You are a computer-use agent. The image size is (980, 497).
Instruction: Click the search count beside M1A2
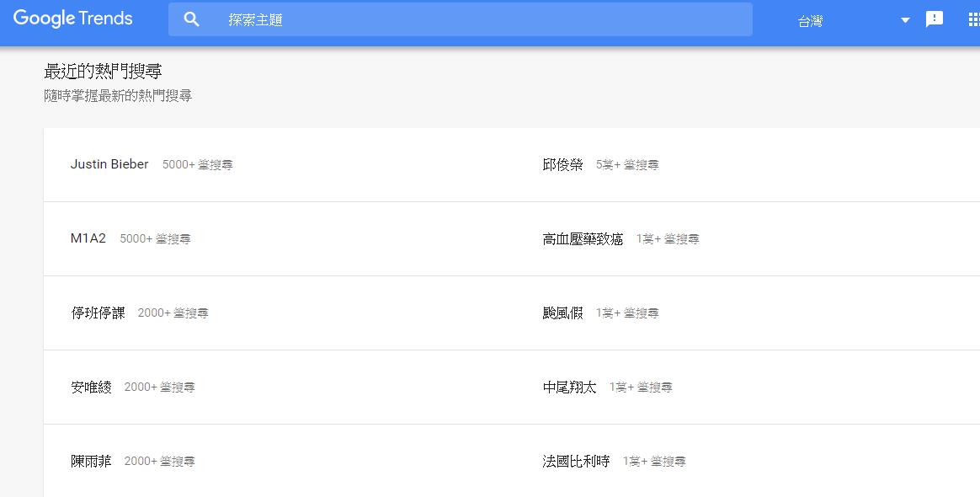[x=155, y=238]
